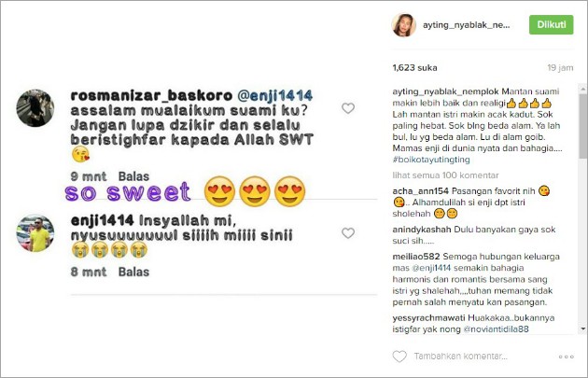
Task: Open the 1,623 suka likes list
Action: (x=414, y=68)
